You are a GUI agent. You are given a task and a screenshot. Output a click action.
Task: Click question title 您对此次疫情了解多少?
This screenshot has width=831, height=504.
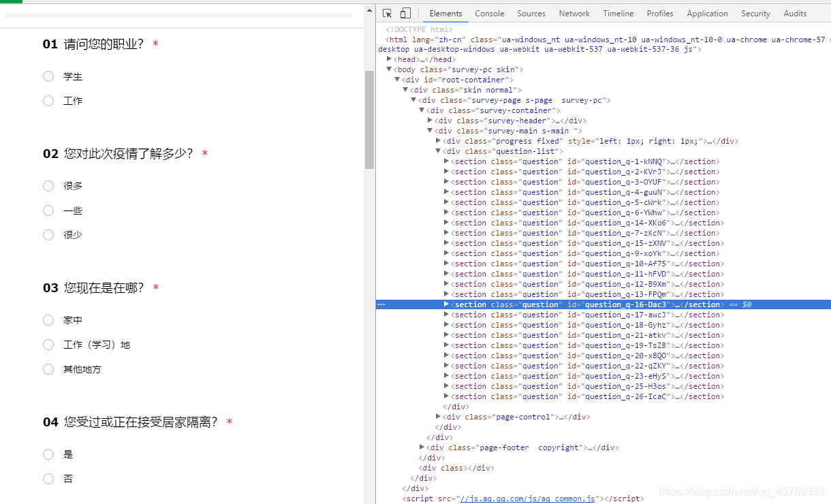coord(129,154)
